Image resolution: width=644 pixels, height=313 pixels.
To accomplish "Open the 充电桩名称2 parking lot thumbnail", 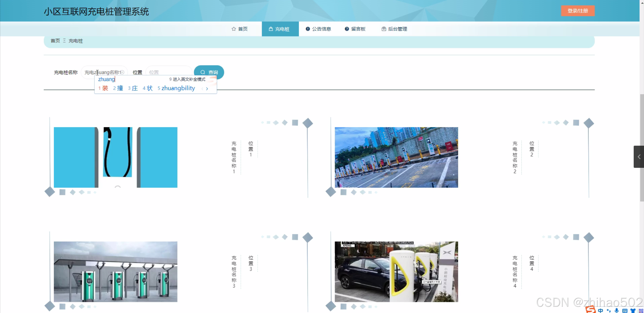I will click(396, 157).
